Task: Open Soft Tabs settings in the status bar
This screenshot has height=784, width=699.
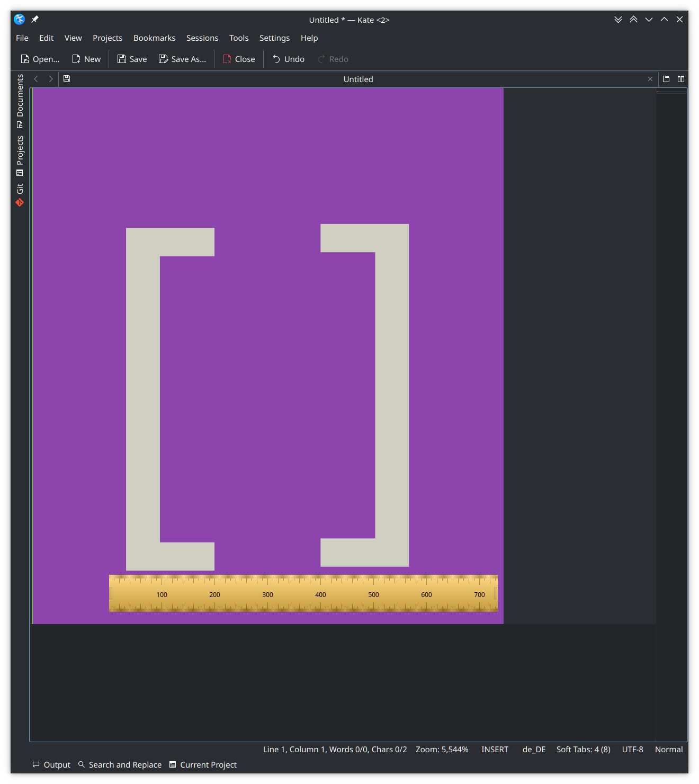Action: tap(583, 749)
